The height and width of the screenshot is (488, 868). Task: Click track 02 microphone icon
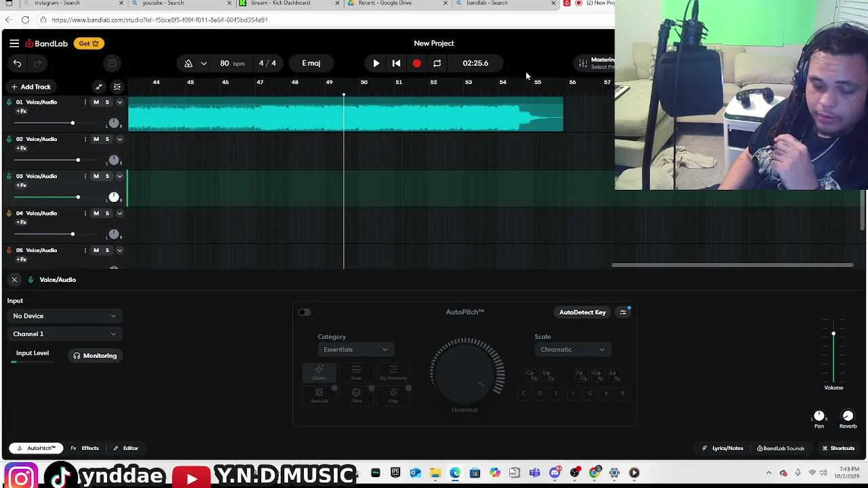(x=9, y=139)
